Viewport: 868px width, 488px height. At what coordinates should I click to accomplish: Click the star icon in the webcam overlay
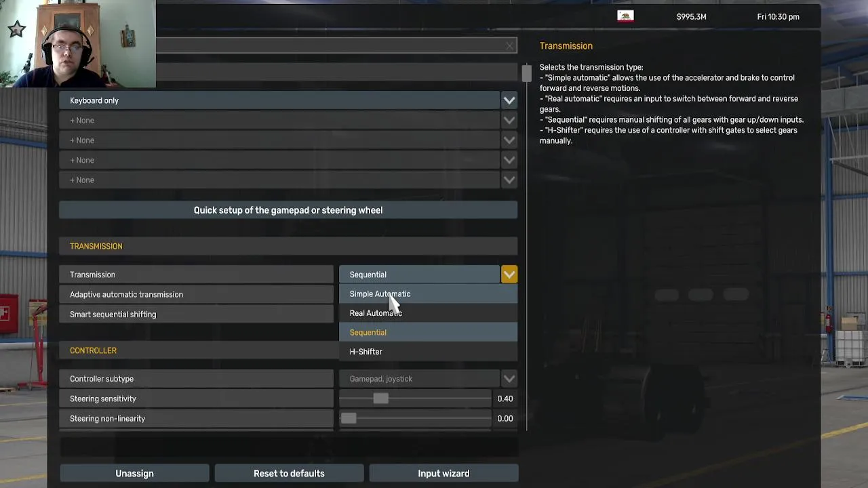(x=17, y=29)
